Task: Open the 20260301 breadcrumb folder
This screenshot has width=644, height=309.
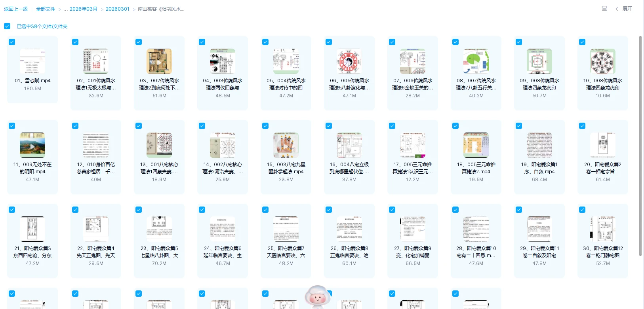Action: (118, 9)
